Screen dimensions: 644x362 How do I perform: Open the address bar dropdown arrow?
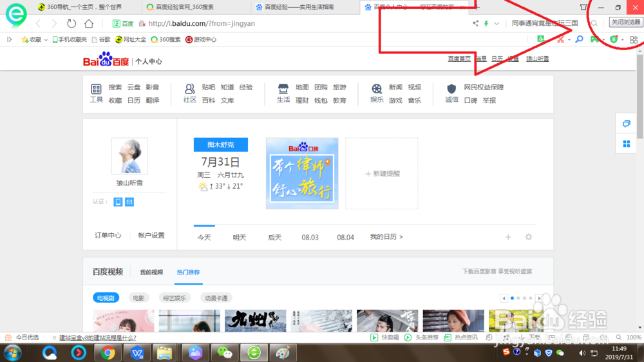pyautogui.click(x=497, y=23)
